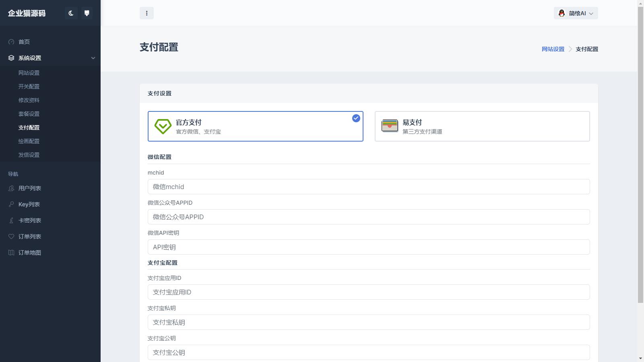
Task: Click the 首页 dashboard icon in the sidebar
Action: tap(11, 42)
